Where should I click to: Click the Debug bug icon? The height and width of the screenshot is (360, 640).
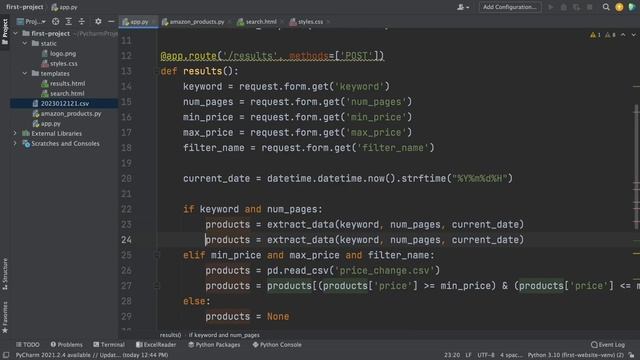tap(564, 7)
